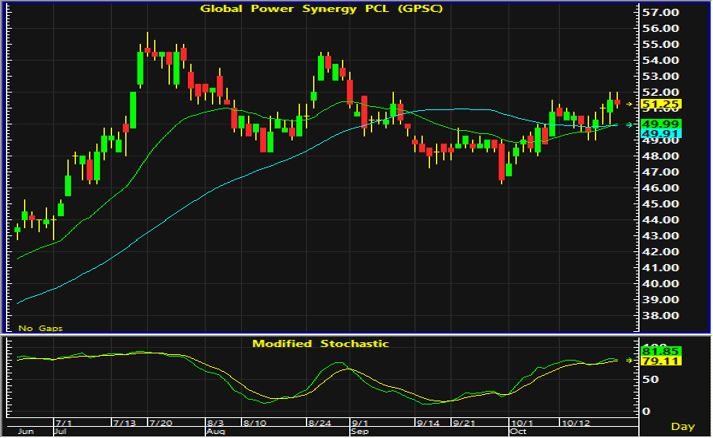
Task: Click the 56.00 price axis label
Action: 660,28
